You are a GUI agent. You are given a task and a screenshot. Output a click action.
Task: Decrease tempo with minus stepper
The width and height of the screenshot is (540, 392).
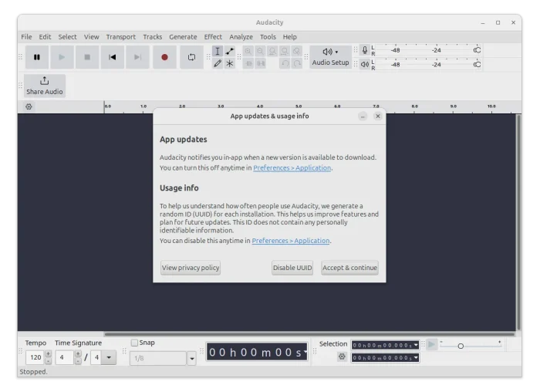[48, 361]
